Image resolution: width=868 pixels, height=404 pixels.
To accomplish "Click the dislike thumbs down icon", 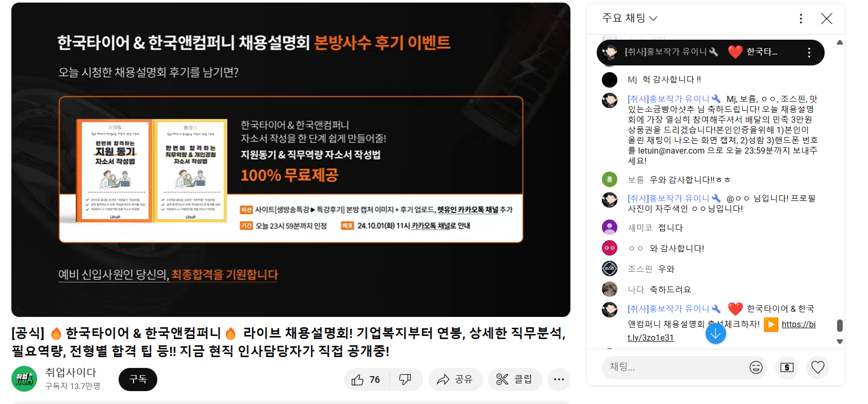I will (405, 380).
